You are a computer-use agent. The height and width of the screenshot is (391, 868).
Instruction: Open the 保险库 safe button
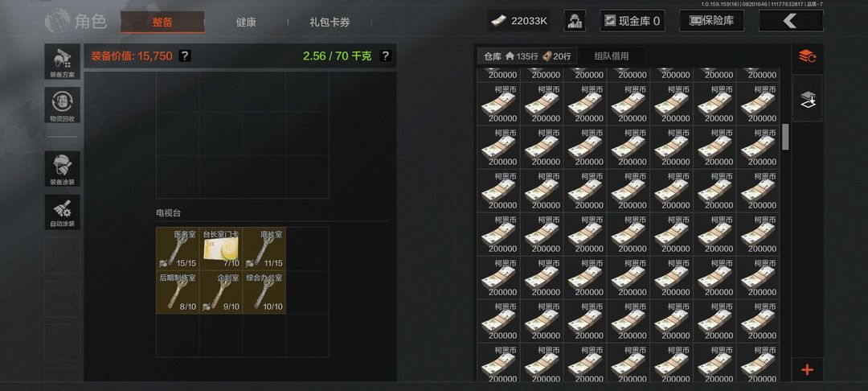pyautogui.click(x=711, y=21)
